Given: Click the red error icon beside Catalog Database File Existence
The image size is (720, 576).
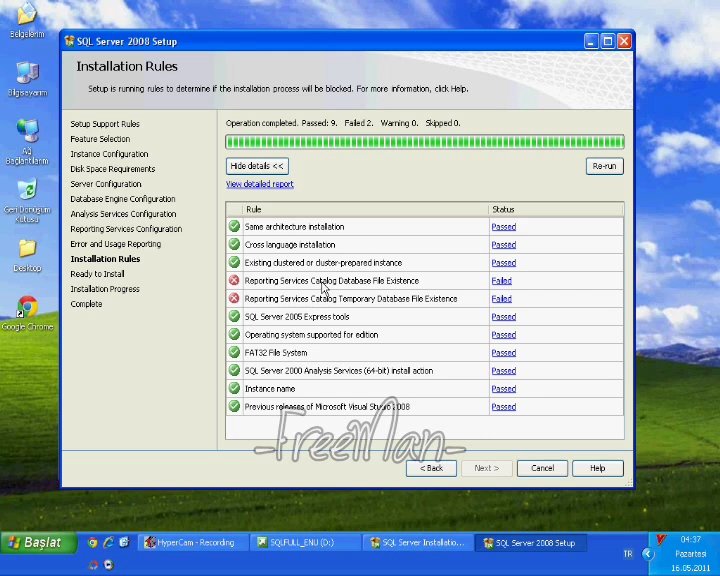Looking at the screenshot, I should (x=234, y=280).
